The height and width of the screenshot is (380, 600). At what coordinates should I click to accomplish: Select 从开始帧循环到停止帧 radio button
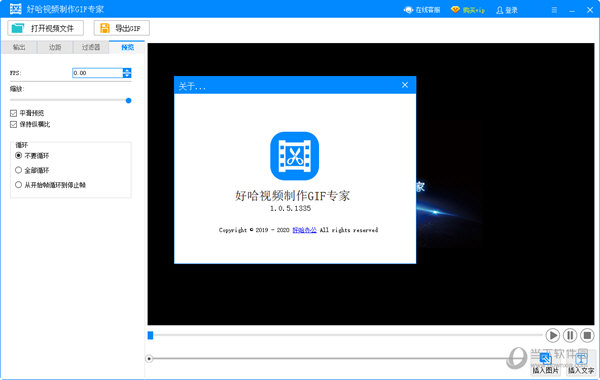tap(18, 185)
